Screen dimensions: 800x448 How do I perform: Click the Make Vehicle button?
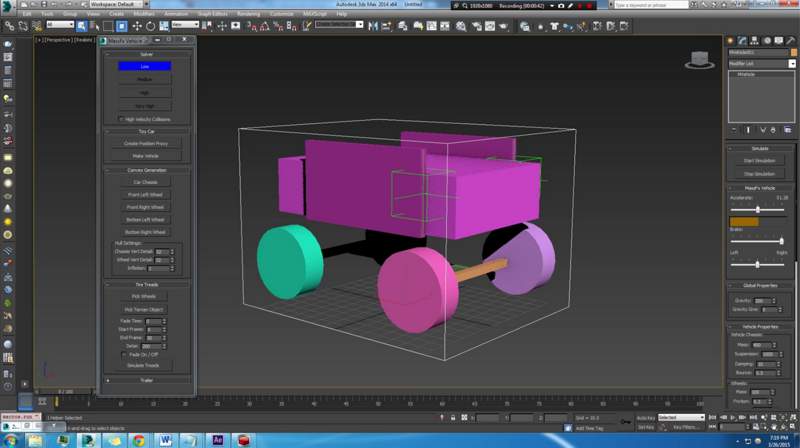tap(146, 156)
